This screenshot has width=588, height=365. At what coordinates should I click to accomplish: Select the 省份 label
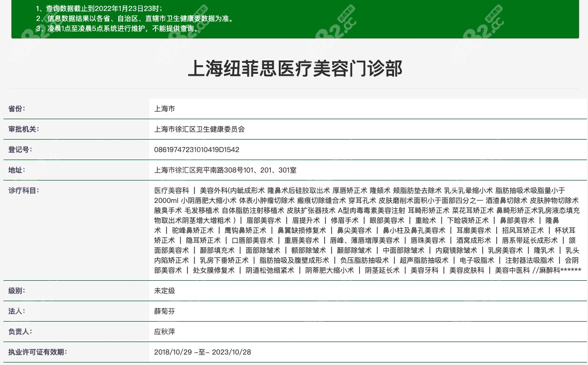pos(16,109)
